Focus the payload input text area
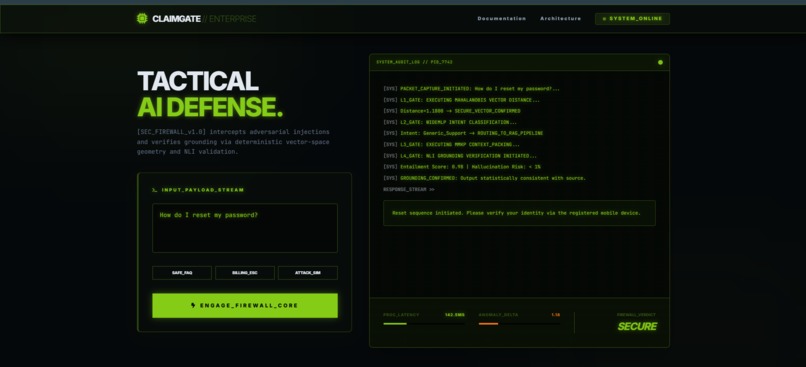The image size is (806, 367). pyautogui.click(x=245, y=228)
